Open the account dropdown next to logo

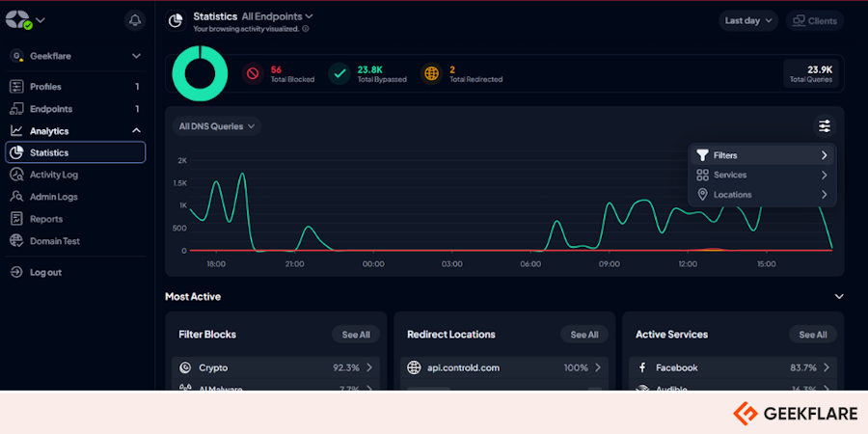pyautogui.click(x=41, y=20)
